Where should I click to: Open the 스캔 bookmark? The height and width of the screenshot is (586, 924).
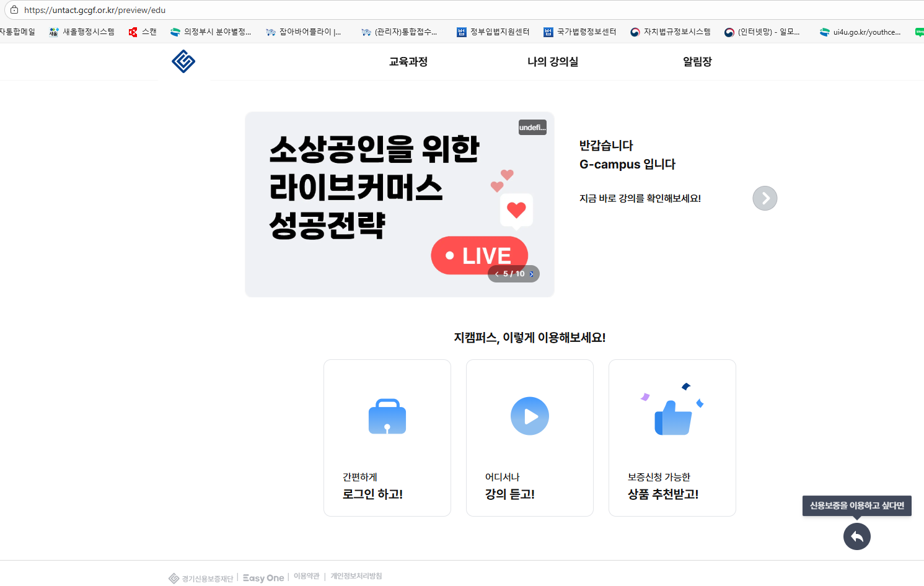coord(142,32)
